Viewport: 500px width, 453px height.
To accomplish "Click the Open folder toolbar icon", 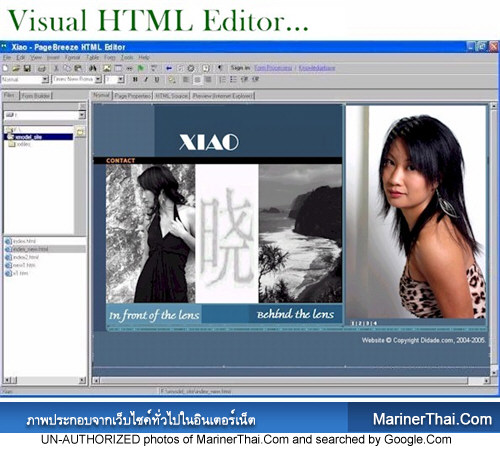I will [16, 68].
